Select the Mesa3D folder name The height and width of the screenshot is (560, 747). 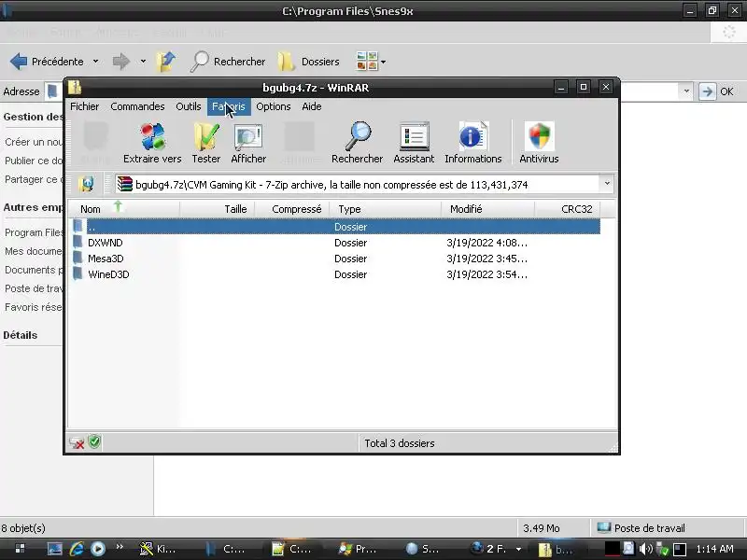tap(106, 259)
